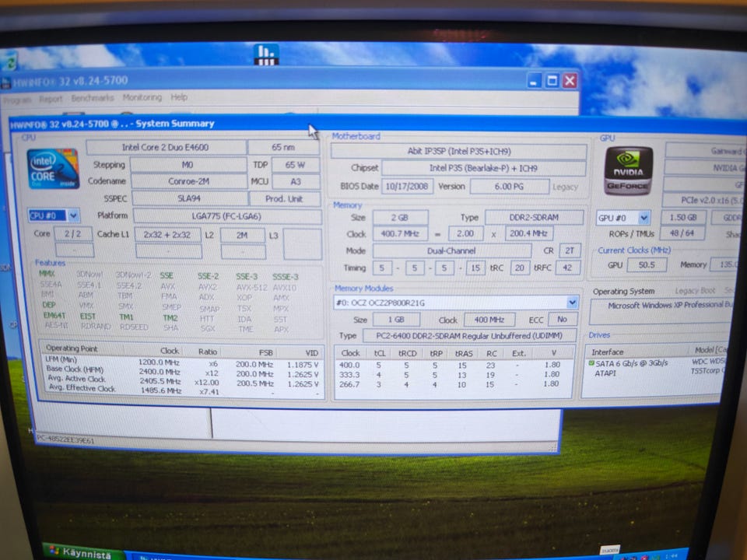Click the GPU clock 50.5 value
Screen dimensions: 747x560
coord(647,264)
